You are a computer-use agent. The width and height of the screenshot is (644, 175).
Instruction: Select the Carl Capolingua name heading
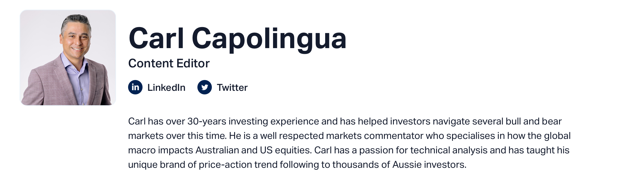tap(237, 38)
